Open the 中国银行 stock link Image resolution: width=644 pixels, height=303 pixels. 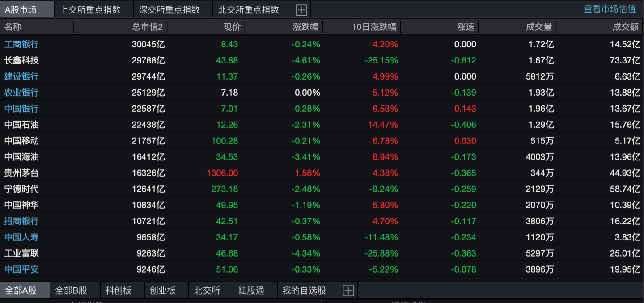tap(21, 109)
